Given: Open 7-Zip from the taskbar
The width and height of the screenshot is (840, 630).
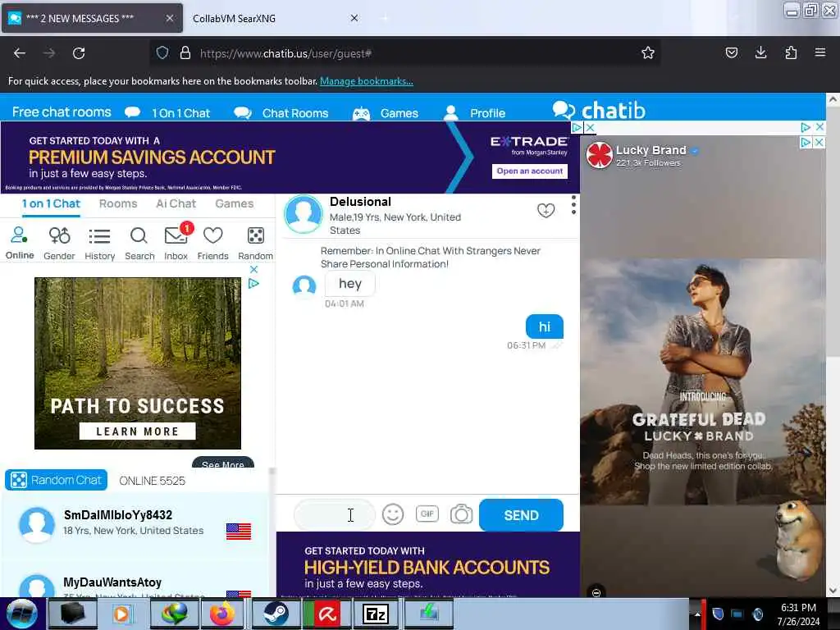Looking at the screenshot, I should pos(375,614).
